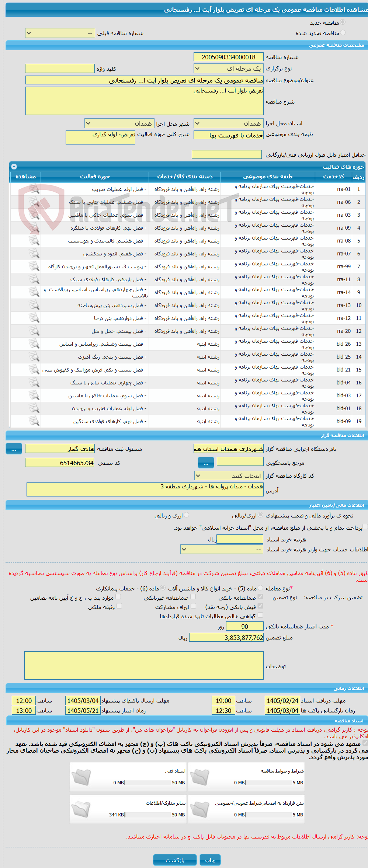This screenshot has height=868, width=368.
Task: Open the view icon for row bld-09
Action: (x=34, y=421)
